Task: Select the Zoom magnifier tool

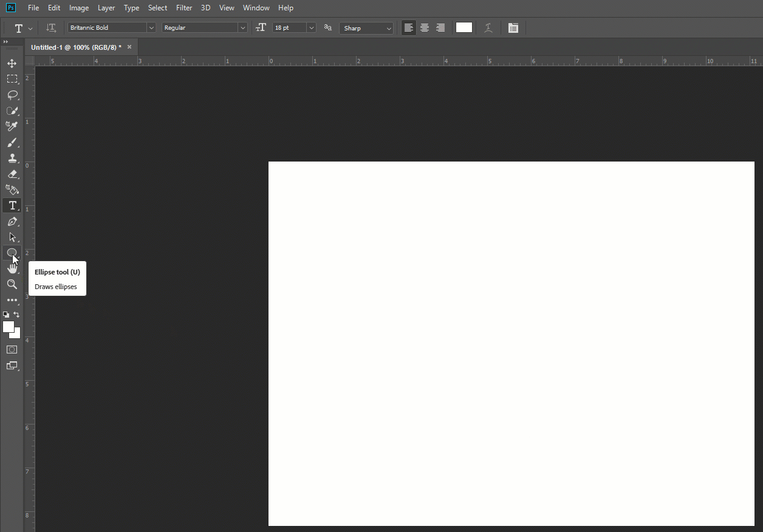Action: pos(12,284)
